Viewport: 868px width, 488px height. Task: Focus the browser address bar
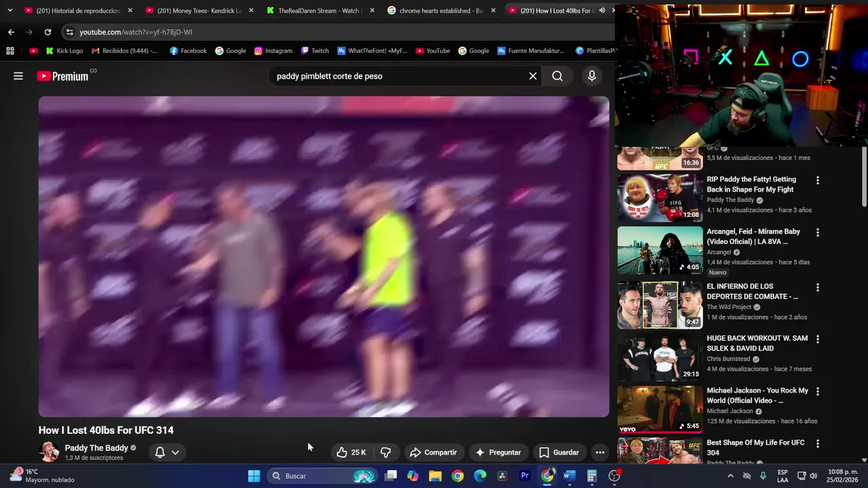(x=339, y=32)
